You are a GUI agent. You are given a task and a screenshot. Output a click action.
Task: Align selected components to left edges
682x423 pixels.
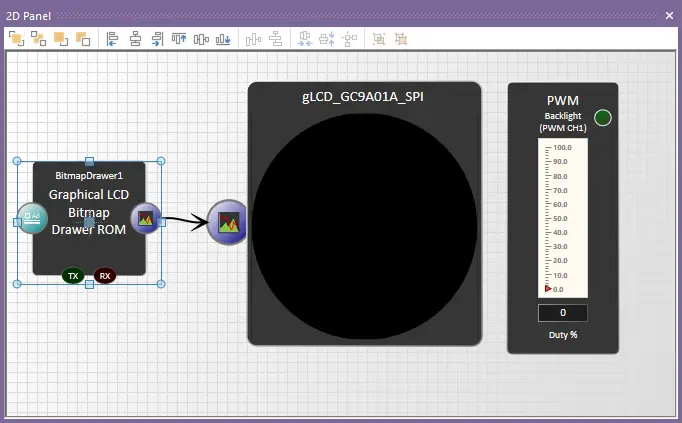point(112,39)
